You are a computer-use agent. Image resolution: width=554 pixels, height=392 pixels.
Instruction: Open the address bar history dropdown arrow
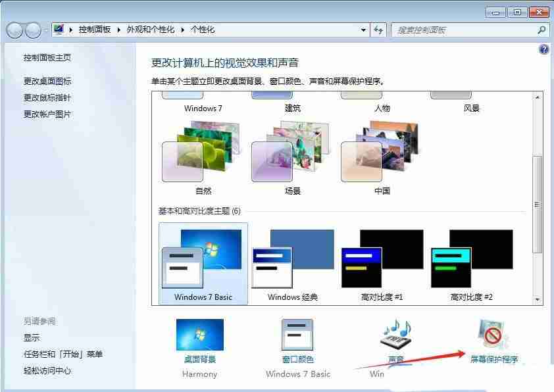pos(363,30)
